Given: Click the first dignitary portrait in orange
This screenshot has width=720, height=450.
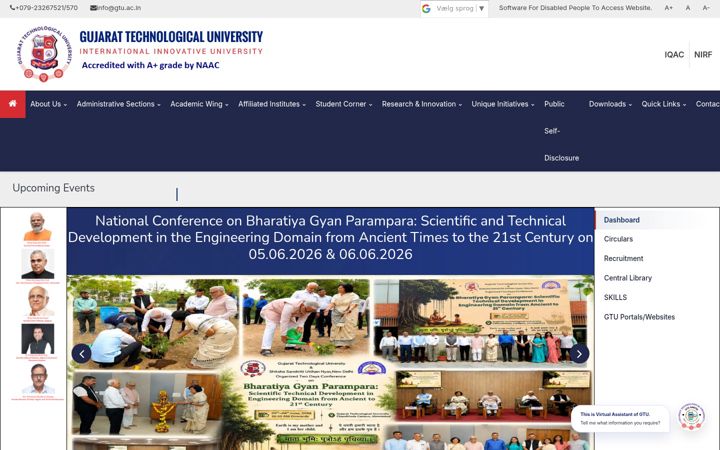Looking at the screenshot, I should pos(38,227).
